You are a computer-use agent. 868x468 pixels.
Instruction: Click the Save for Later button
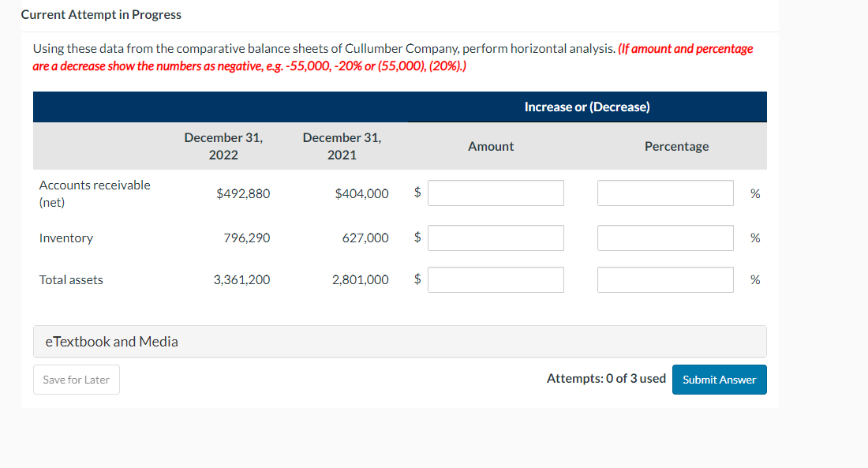tap(76, 380)
